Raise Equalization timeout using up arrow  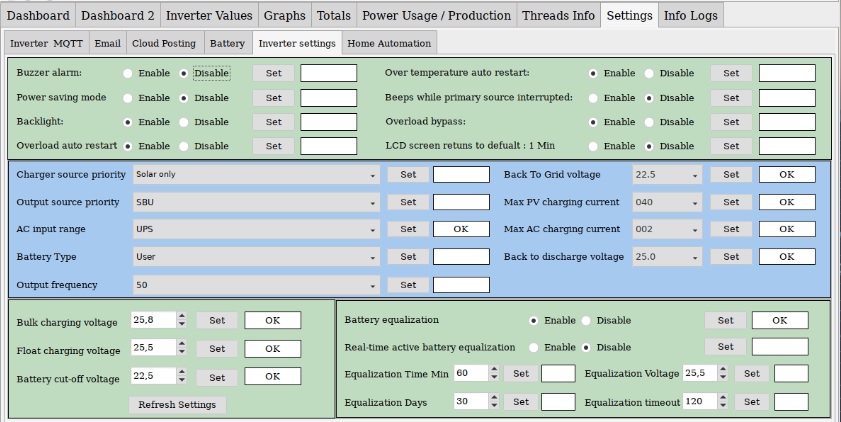click(722, 398)
